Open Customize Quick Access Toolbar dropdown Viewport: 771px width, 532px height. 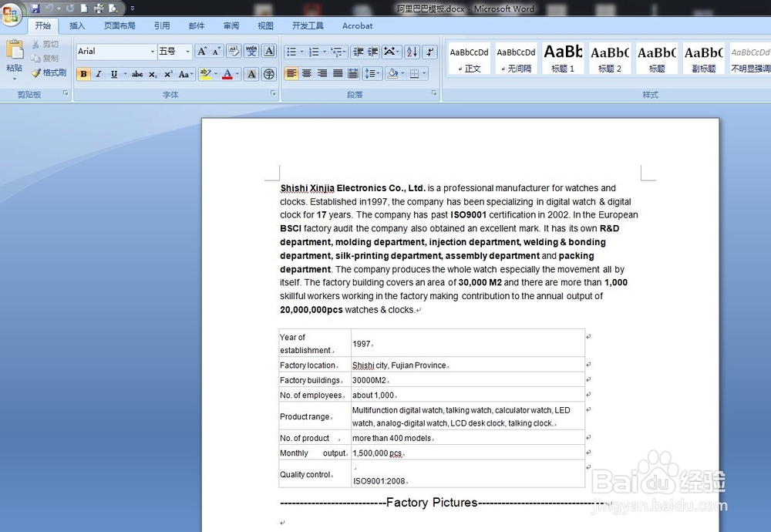pyautogui.click(x=133, y=8)
